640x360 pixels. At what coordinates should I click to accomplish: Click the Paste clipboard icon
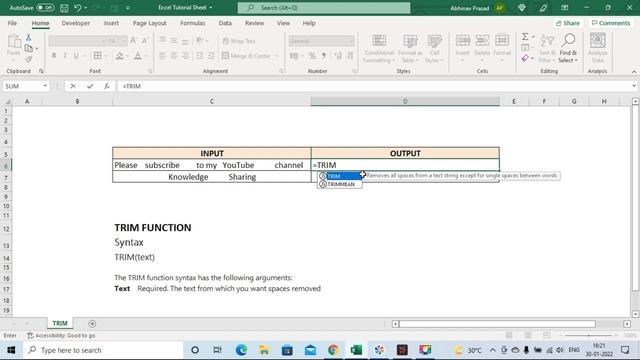pos(14,41)
